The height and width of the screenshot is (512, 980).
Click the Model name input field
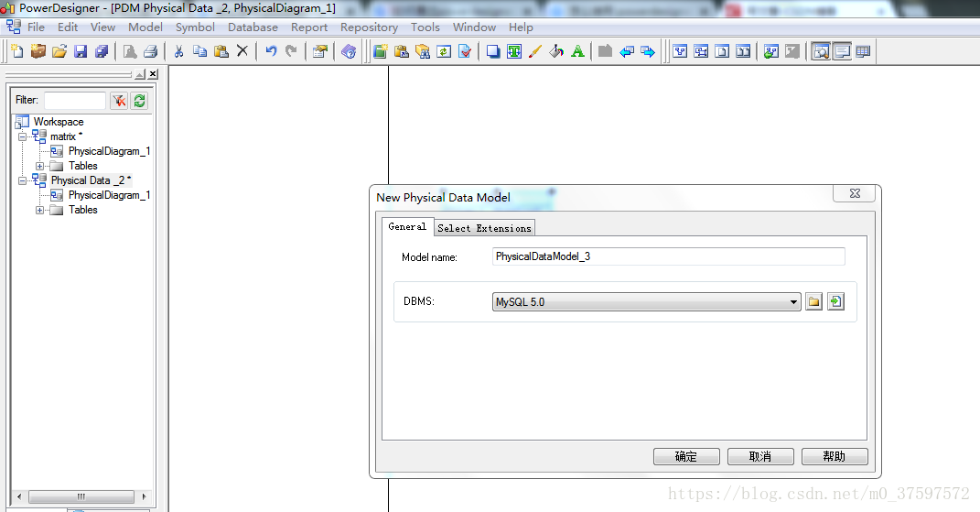[668, 256]
